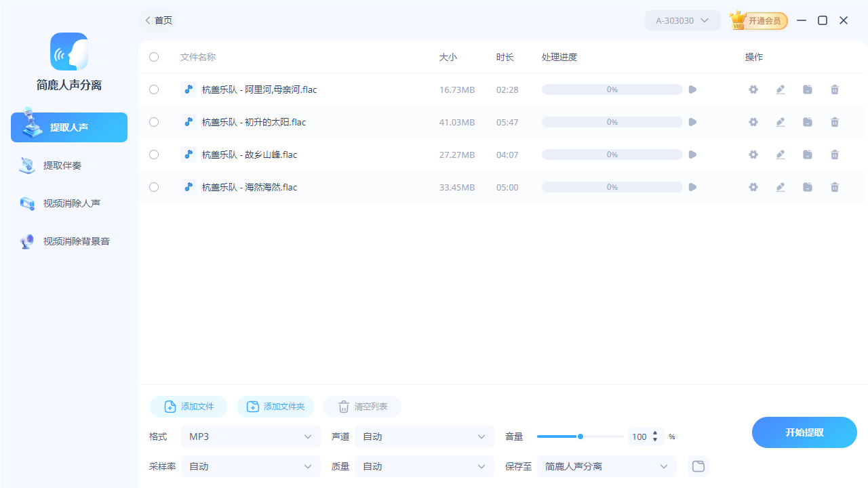The height and width of the screenshot is (488, 868).
Task: Toggle the select-all checkbox in the header
Action: pyautogui.click(x=154, y=57)
